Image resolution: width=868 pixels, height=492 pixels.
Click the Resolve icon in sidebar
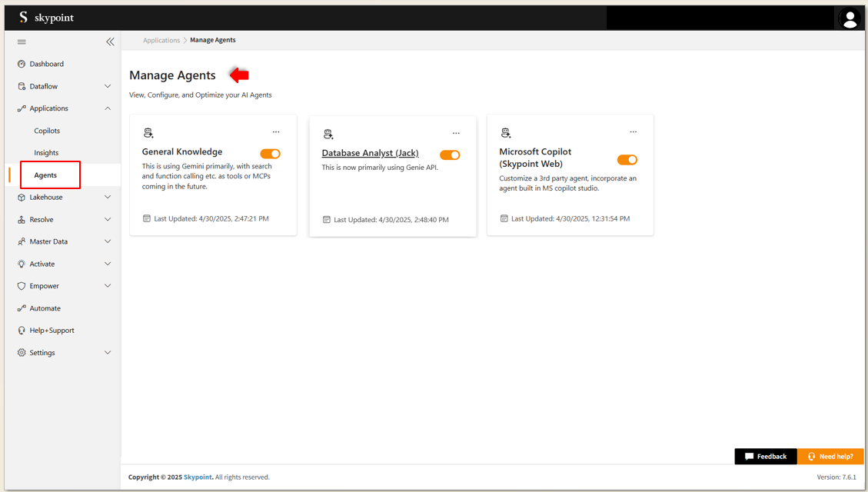pos(21,220)
